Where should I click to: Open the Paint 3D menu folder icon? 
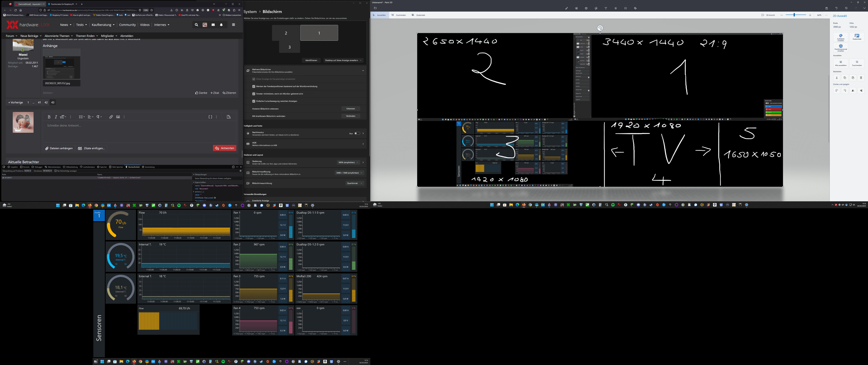click(375, 8)
